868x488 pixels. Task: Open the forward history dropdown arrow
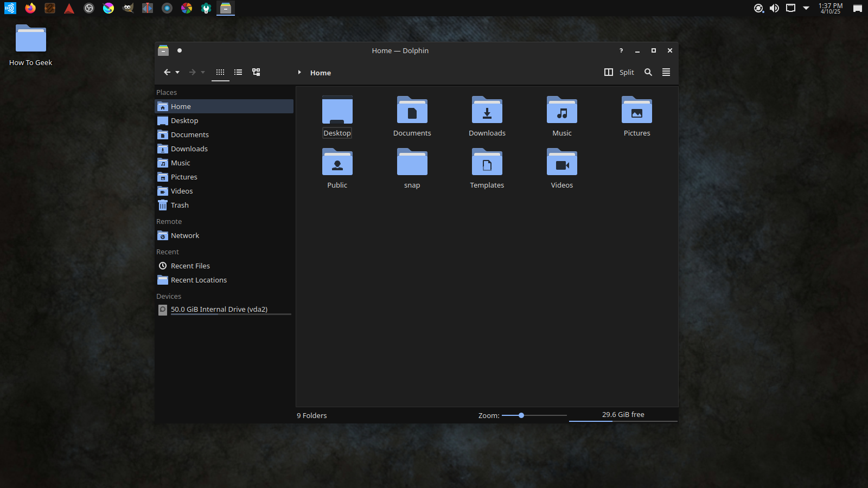point(203,72)
